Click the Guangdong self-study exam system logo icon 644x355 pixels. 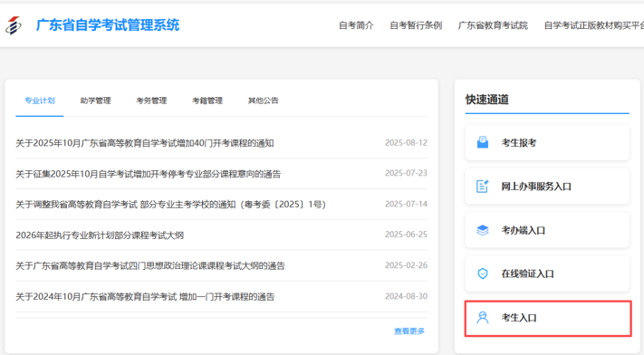(x=14, y=25)
